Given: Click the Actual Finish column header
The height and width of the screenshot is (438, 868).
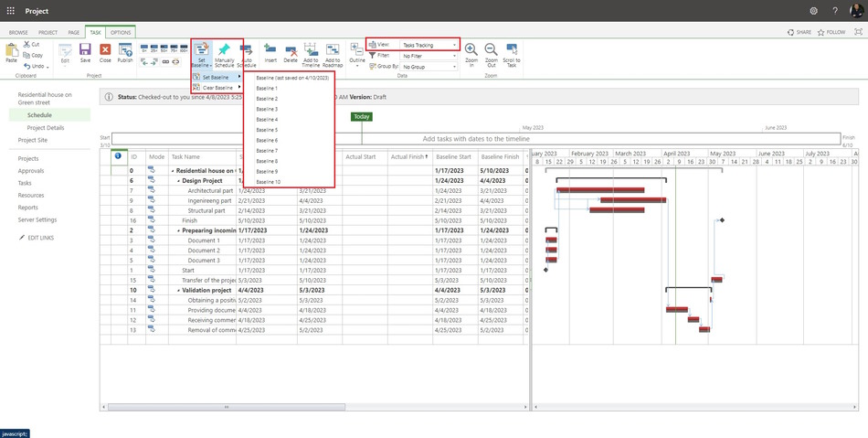Looking at the screenshot, I should [408, 156].
